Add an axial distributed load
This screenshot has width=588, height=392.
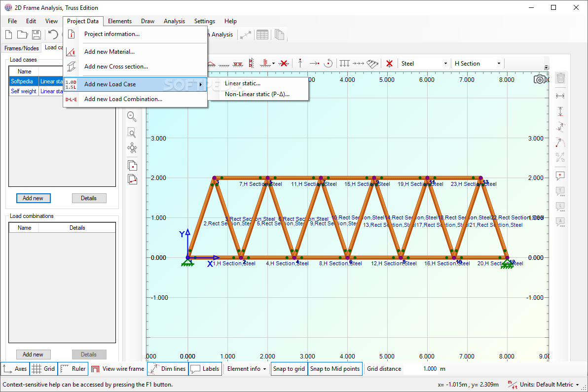pyautogui.click(x=359, y=64)
